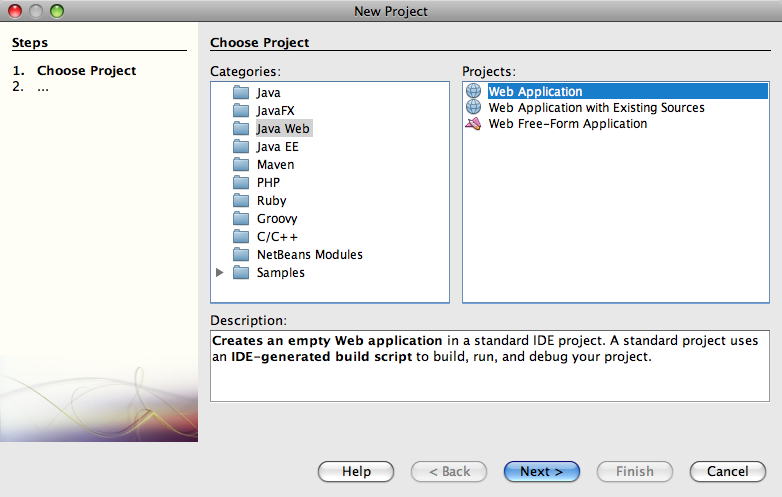Click the green zoom window button
This screenshot has width=782, height=497.
click(x=56, y=11)
